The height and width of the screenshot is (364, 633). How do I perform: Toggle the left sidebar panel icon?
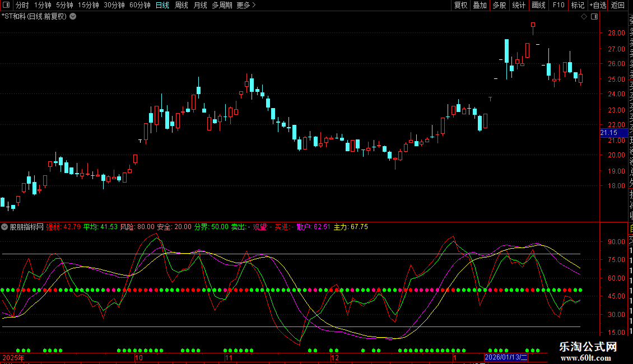point(6,5)
